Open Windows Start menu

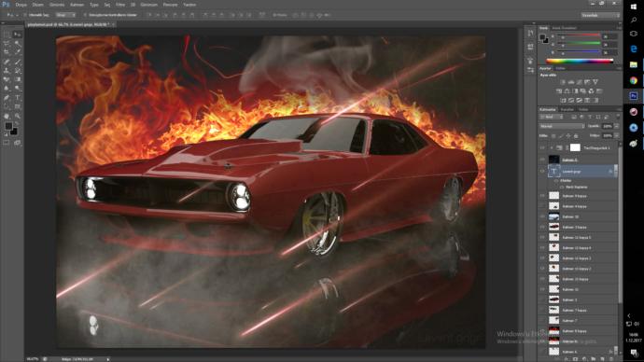point(634,7)
